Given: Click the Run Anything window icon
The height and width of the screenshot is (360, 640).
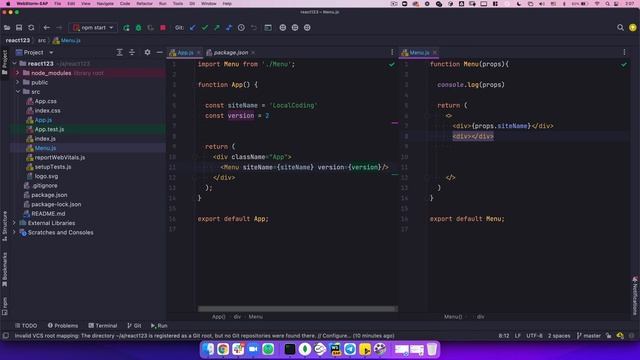Looking at the screenshot, I should click(268, 28).
